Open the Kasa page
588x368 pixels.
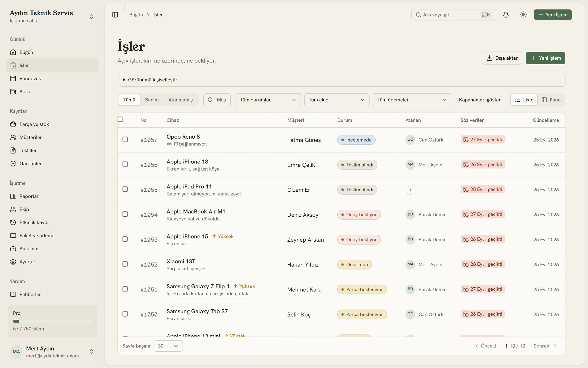52,92
